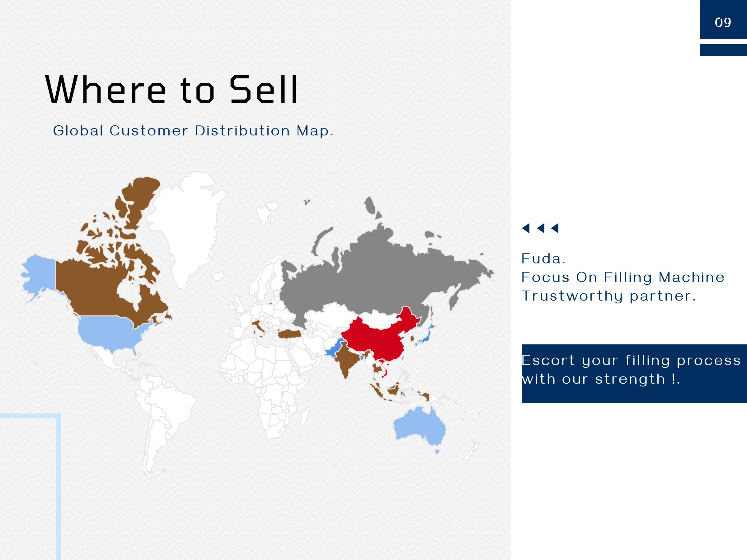
Task: Click the middle left-pointing triangle arrow
Action: 541,229
